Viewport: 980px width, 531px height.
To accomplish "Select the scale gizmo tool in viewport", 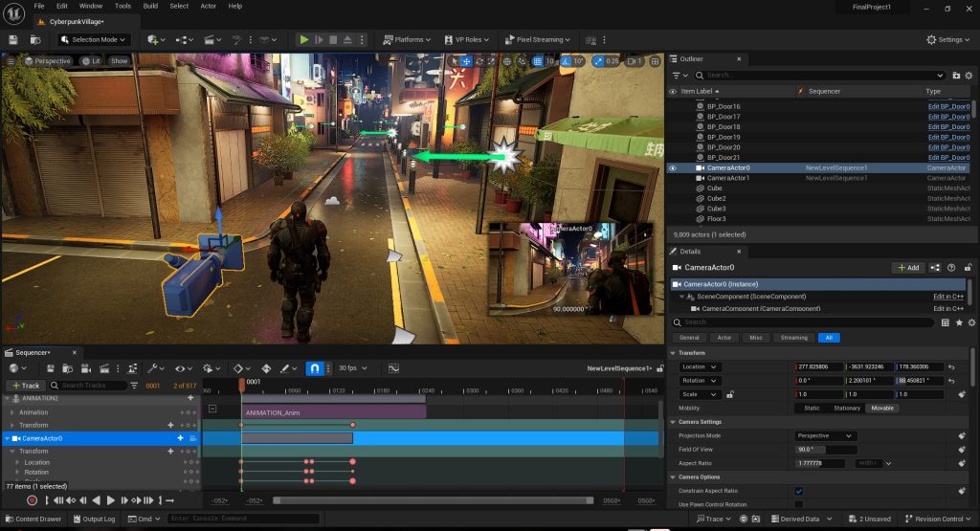I will pyautogui.click(x=491, y=61).
